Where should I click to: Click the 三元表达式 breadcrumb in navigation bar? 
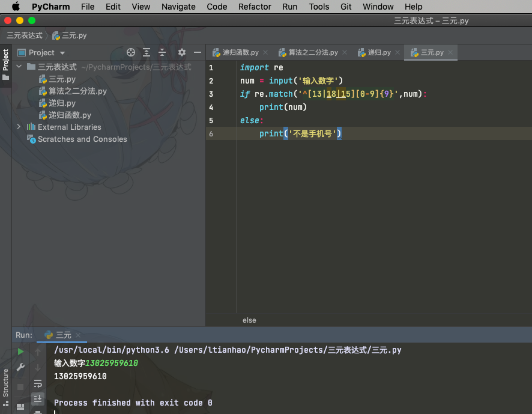[25, 35]
